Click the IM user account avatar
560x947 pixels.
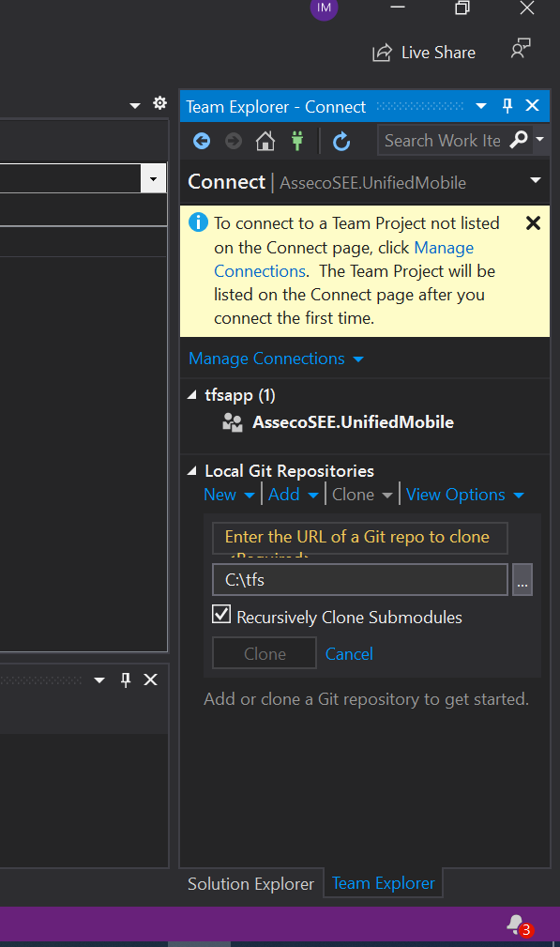(324, 8)
